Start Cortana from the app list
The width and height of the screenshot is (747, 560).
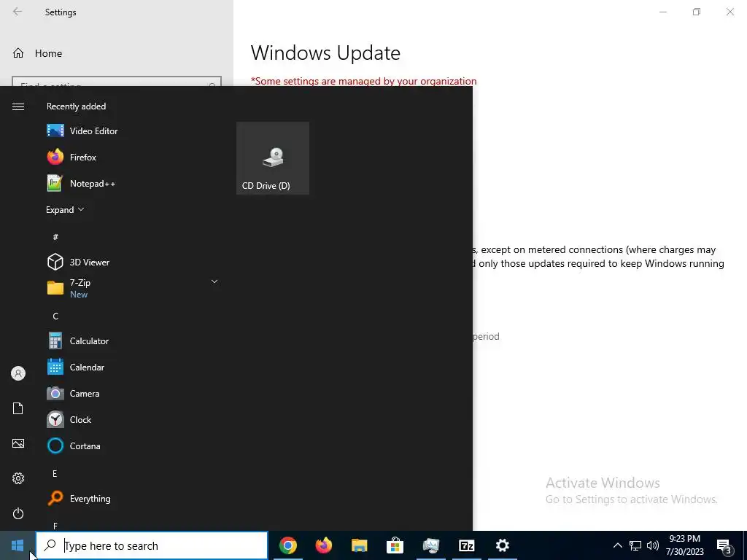click(x=132, y=446)
